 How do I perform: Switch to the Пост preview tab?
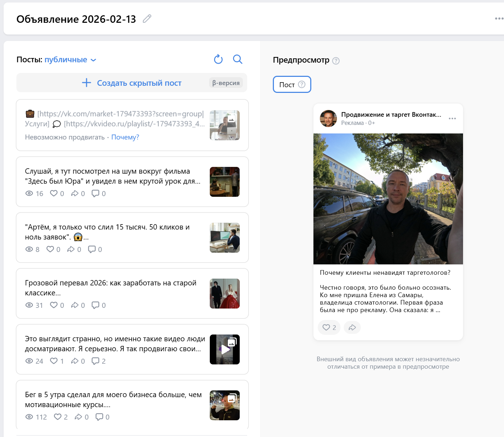(x=292, y=84)
